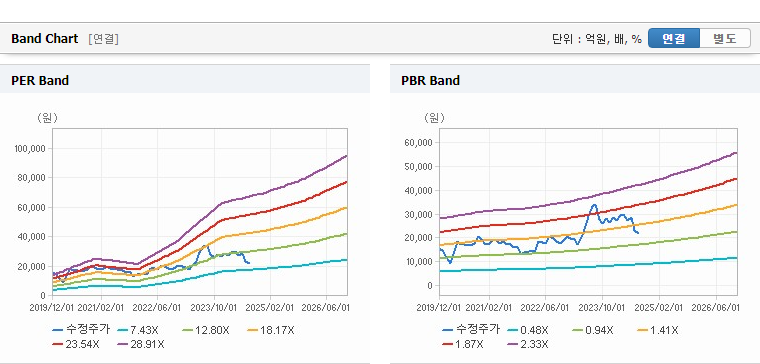The image size is (760, 364).
Task: Switch to the 별도 view
Action: pyautogui.click(x=725, y=38)
